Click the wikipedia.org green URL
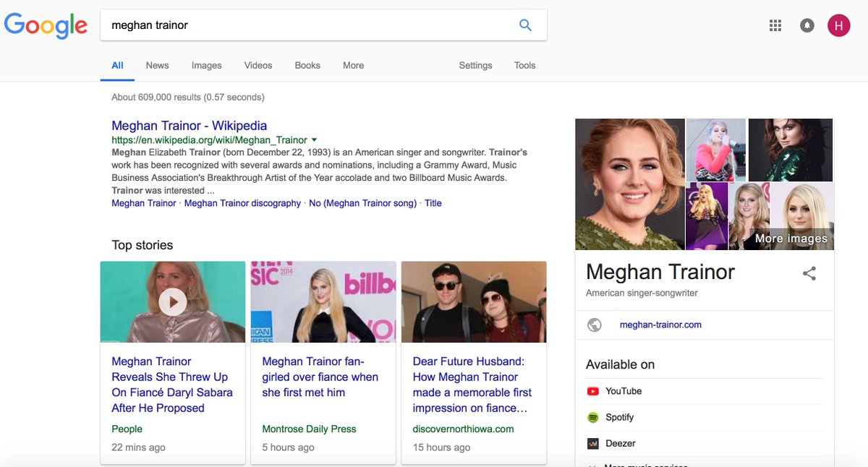 coord(209,140)
